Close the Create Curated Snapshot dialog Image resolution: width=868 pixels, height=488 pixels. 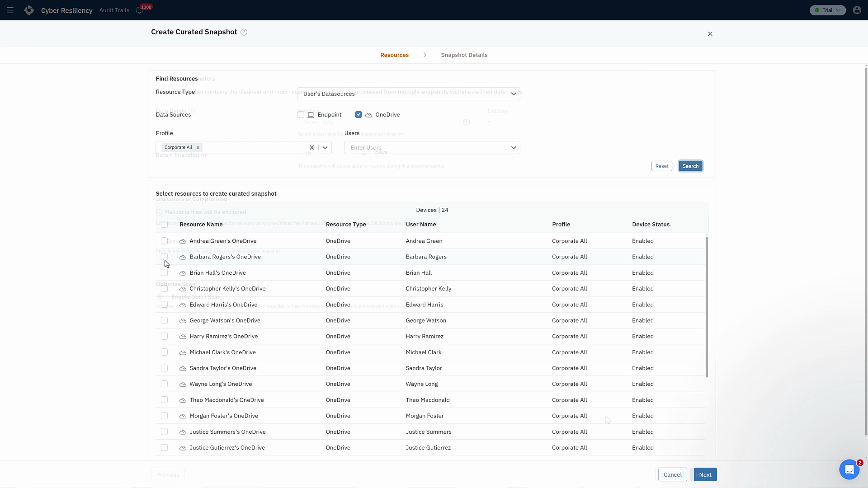click(x=710, y=34)
